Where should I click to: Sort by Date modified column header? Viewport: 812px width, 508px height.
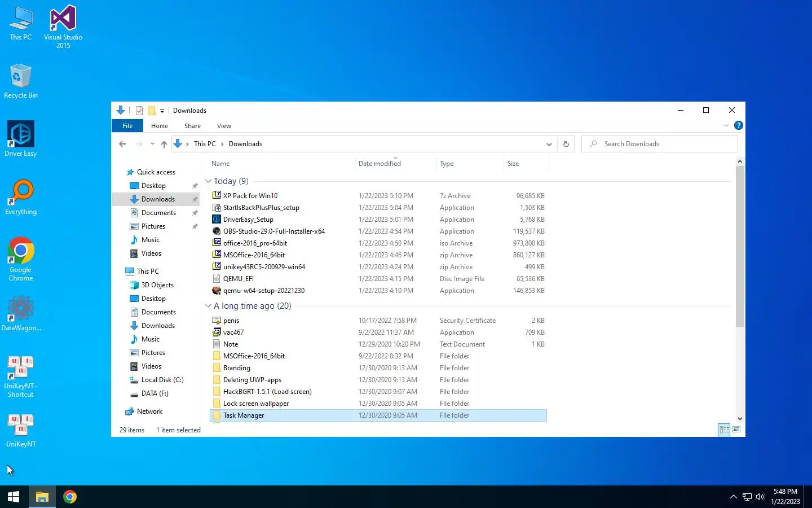click(396, 164)
